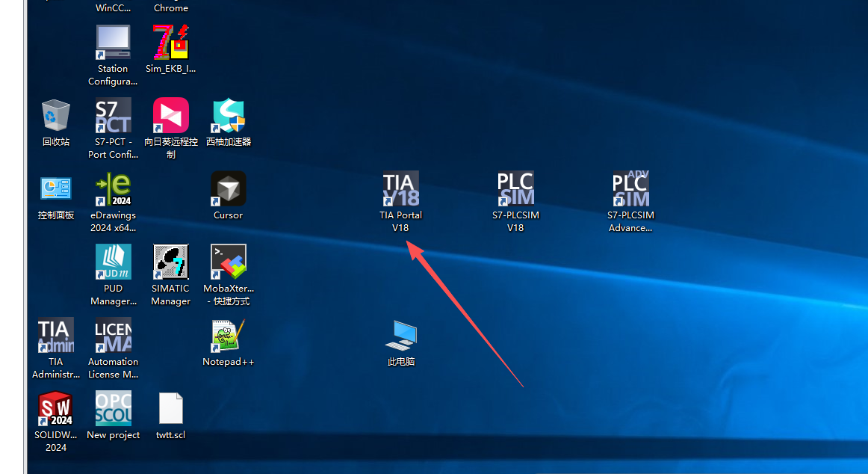Launch eDrawings 2024 x64 shortcut

[113, 189]
